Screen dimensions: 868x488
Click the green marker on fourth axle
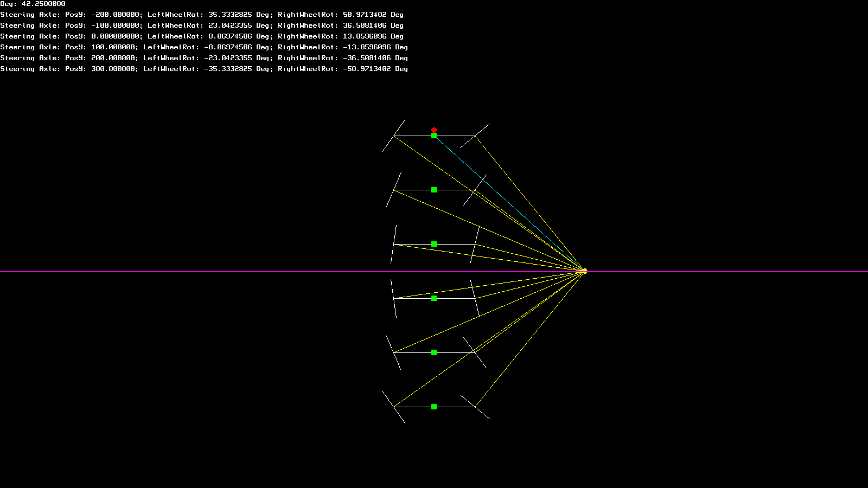click(x=434, y=298)
